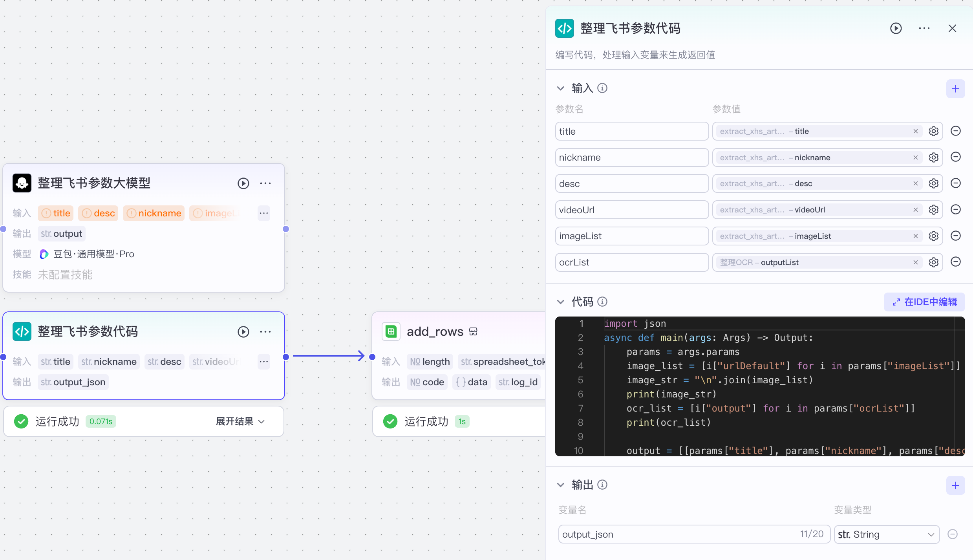Add a new output variable with plus
973x560 pixels.
point(955,485)
